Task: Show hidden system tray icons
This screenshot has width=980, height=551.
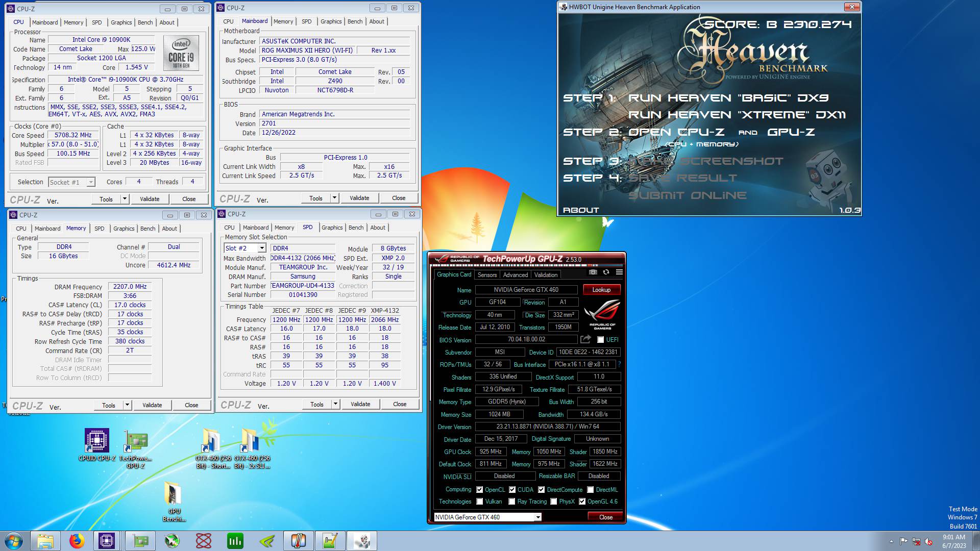Action: (892, 541)
